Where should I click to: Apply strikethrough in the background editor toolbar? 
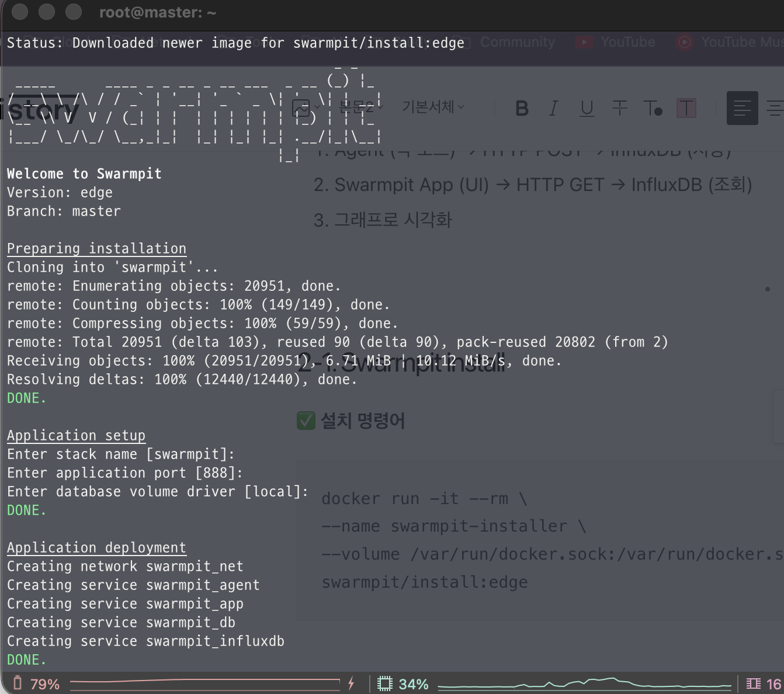[620, 108]
